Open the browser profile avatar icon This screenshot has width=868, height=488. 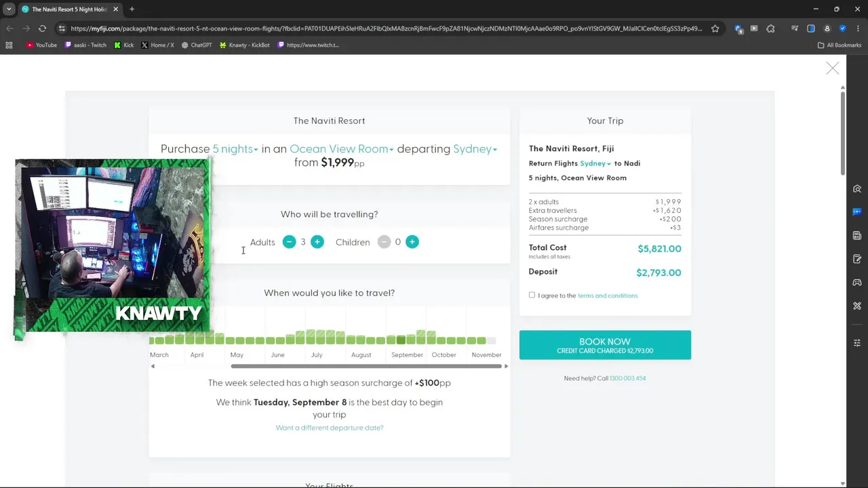click(827, 28)
